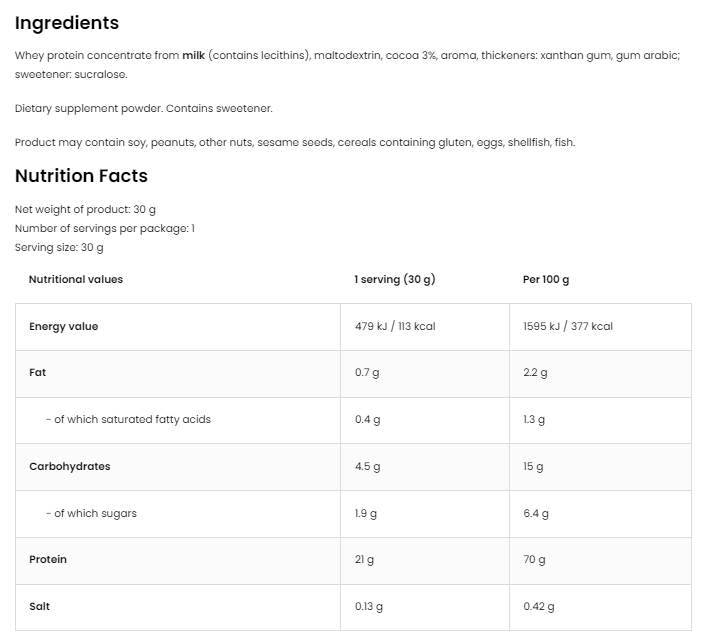Select the 6.4 g sugars per 100 g value

point(536,514)
